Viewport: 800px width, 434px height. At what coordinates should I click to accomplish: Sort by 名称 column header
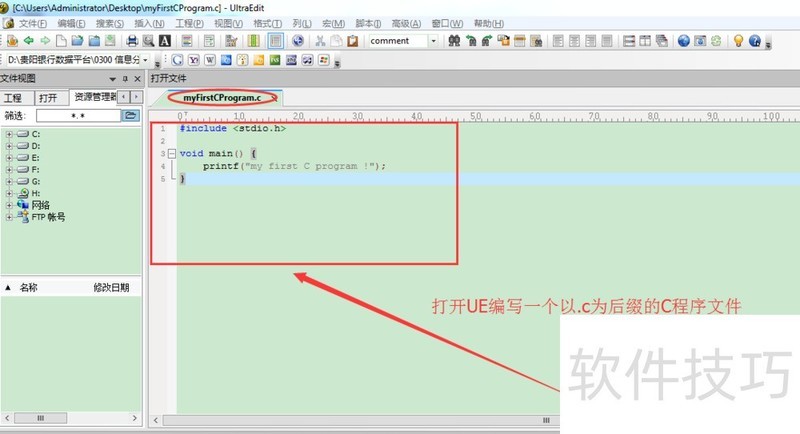(29, 288)
